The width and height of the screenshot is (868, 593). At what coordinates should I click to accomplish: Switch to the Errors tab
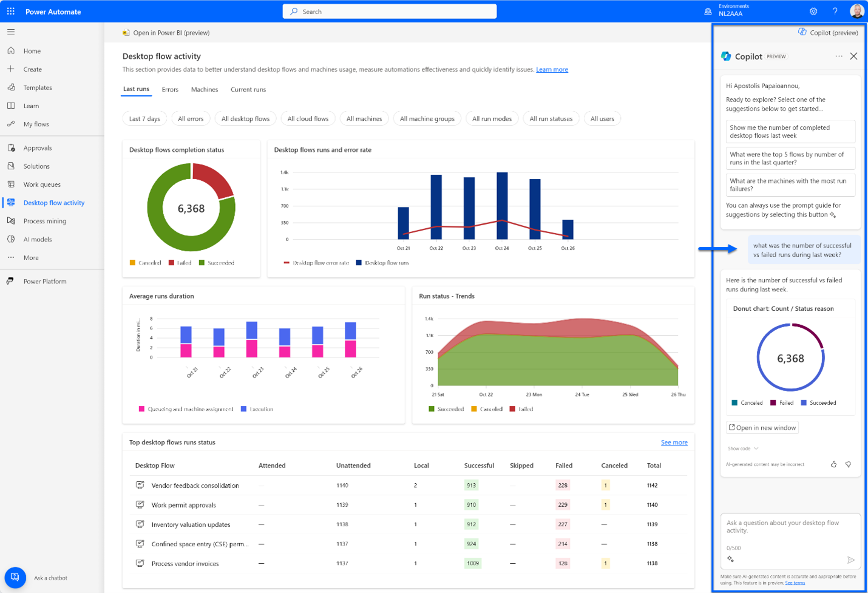point(170,89)
